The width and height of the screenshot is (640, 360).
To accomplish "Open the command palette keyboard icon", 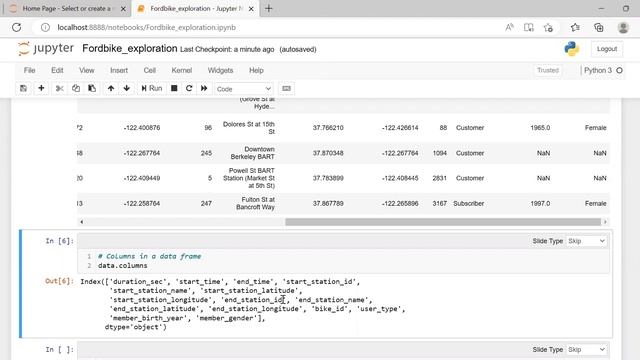I will point(287,88).
